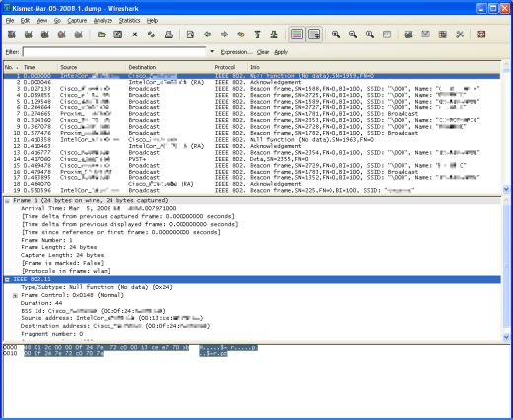
Task: Click Info column header
Action: [374, 67]
